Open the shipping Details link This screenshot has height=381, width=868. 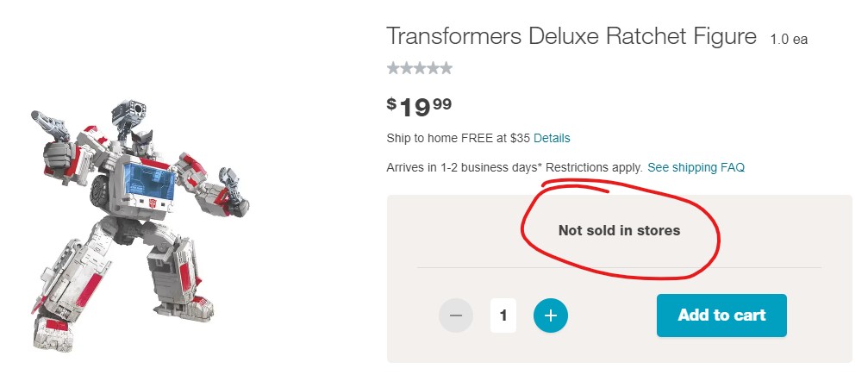(x=552, y=138)
